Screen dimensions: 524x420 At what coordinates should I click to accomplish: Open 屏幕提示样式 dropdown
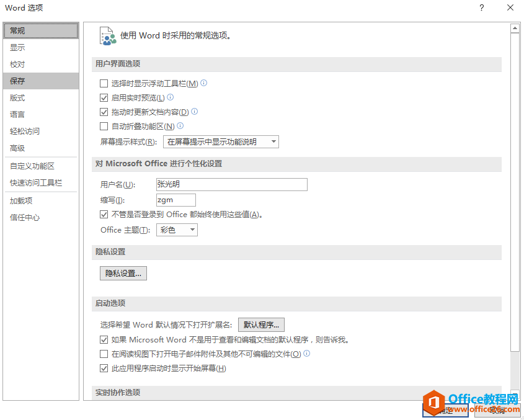pos(221,142)
